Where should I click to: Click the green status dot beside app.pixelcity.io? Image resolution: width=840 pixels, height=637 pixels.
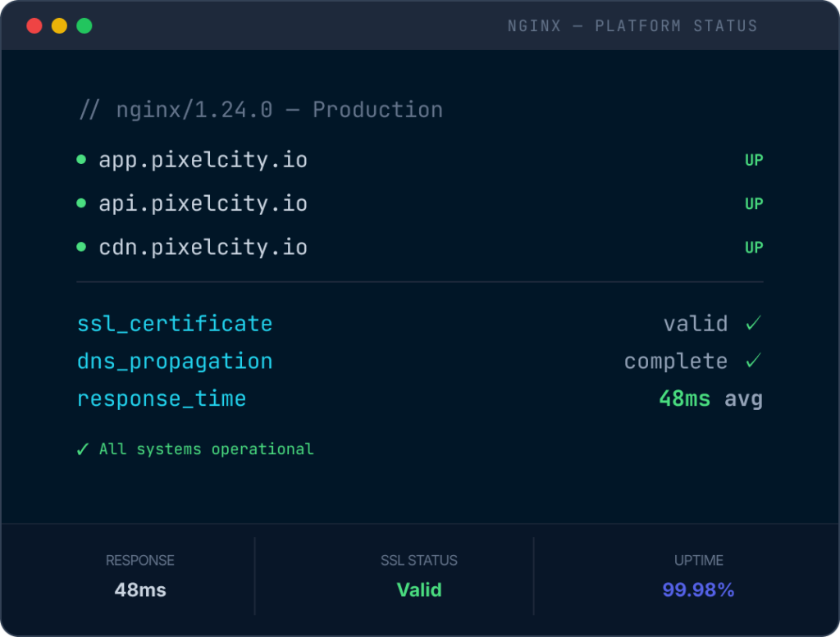[x=81, y=159]
